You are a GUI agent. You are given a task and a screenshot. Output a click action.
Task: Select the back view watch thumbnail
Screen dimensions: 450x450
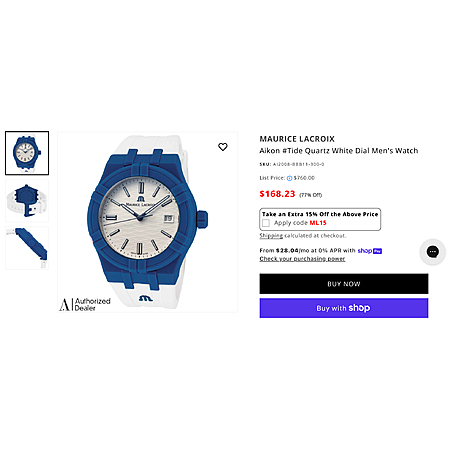click(x=27, y=201)
